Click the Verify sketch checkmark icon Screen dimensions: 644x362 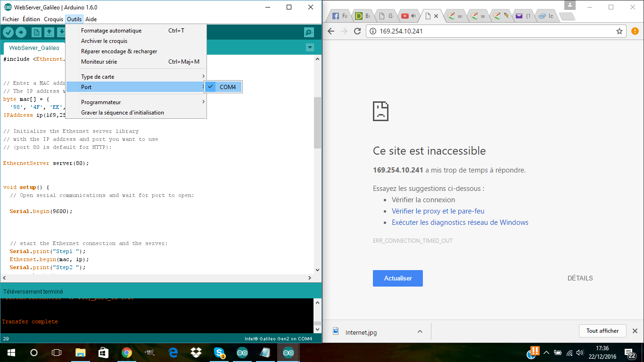pos(8,32)
